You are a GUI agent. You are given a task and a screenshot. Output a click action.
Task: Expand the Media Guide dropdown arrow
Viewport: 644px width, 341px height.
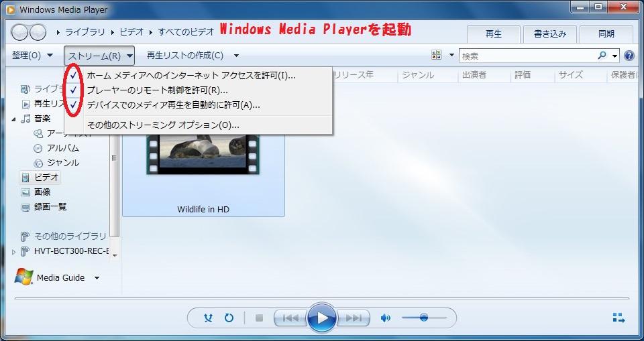coord(97,278)
